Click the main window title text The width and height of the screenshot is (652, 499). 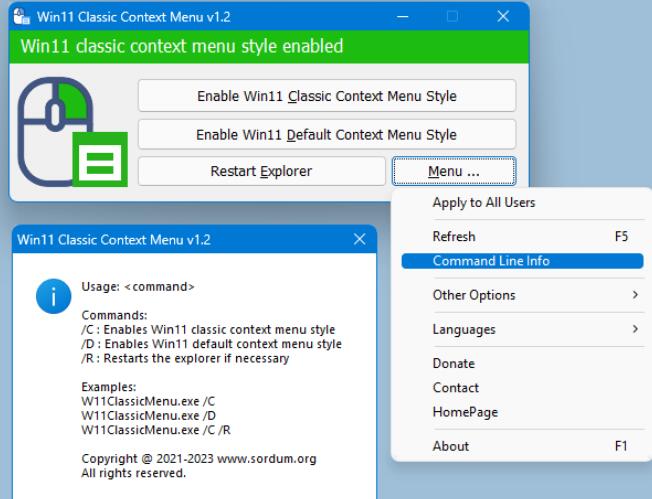tap(133, 17)
